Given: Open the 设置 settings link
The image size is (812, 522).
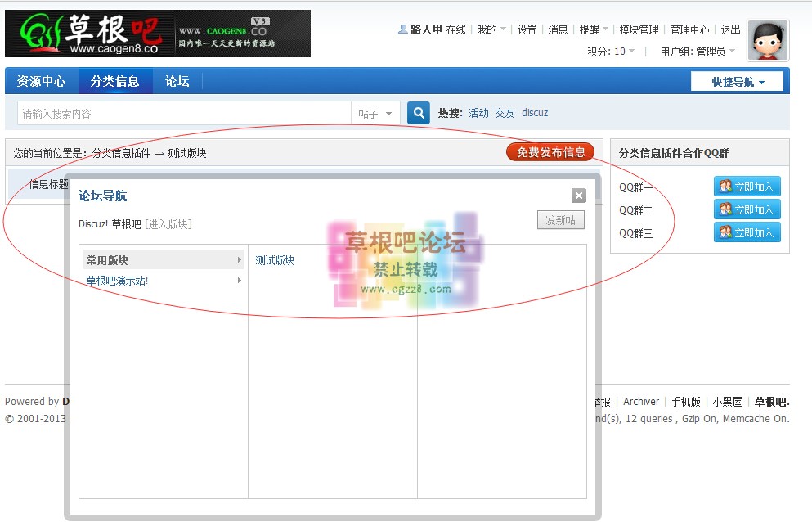Looking at the screenshot, I should [x=527, y=29].
